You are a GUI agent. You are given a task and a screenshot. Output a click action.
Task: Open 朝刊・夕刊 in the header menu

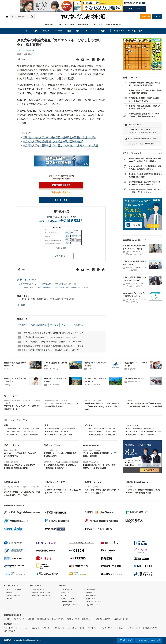coord(49,24)
